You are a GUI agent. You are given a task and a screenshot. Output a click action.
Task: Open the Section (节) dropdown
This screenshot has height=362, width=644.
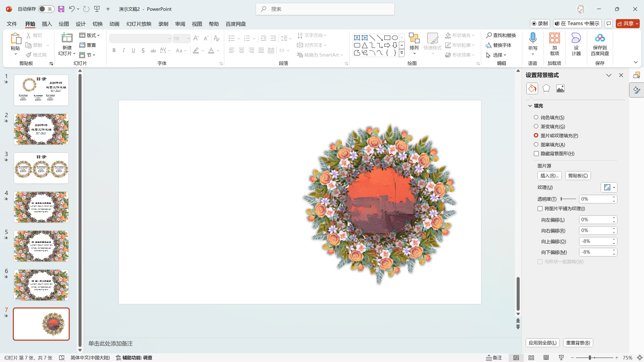tap(87, 55)
